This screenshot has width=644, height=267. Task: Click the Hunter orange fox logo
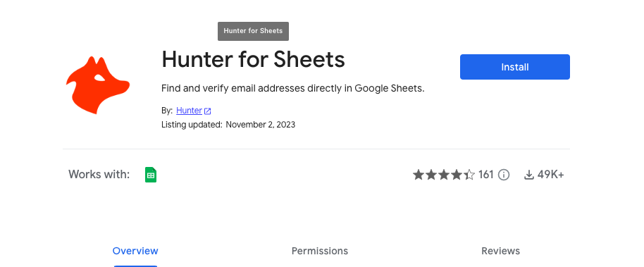(98, 85)
